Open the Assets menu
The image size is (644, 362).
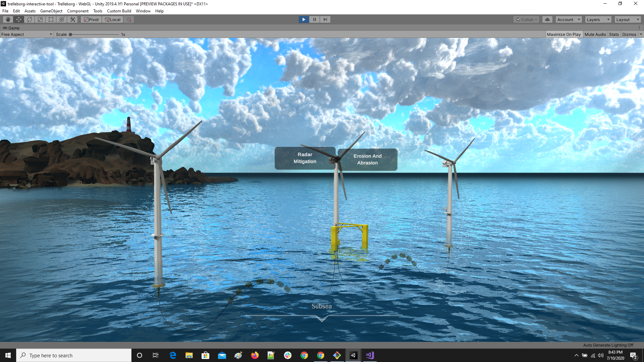pyautogui.click(x=30, y=11)
